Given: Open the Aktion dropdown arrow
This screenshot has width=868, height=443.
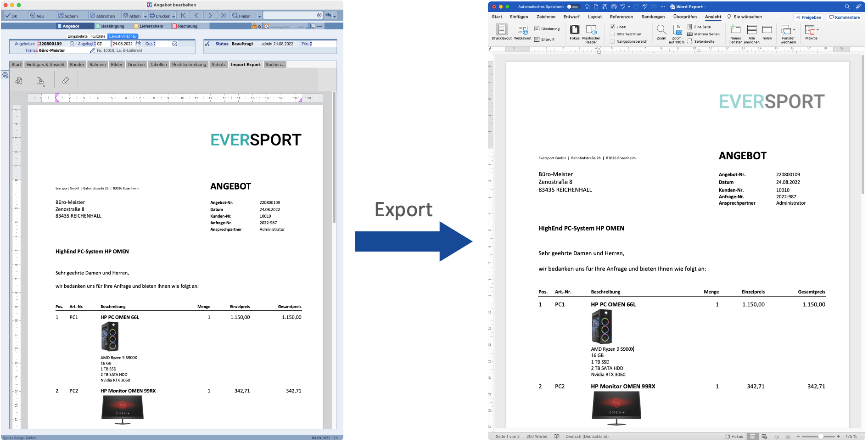Looking at the screenshot, I should pyautogui.click(x=146, y=16).
